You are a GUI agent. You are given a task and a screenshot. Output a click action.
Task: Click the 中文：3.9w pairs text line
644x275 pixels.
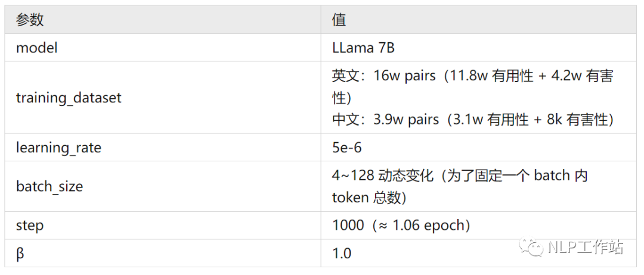tap(472, 119)
